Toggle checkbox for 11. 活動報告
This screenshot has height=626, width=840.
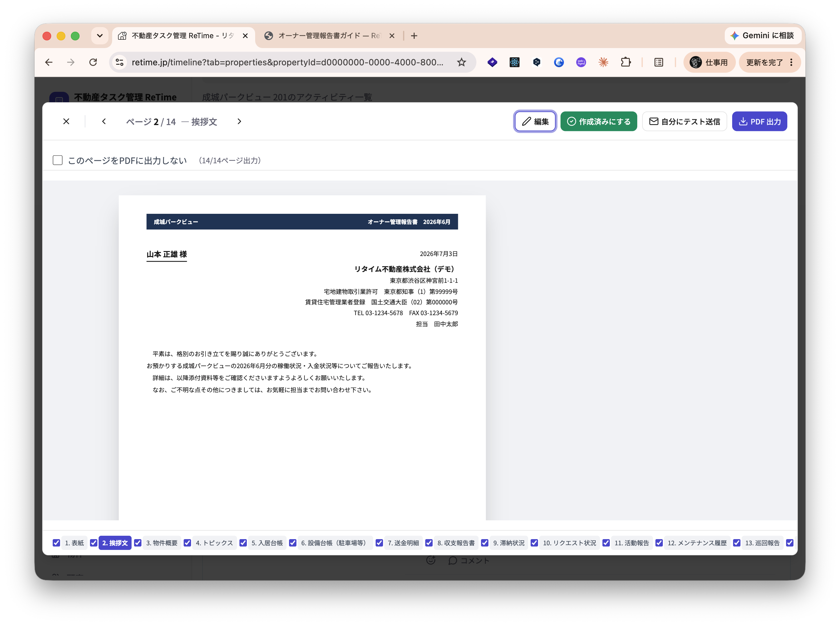coord(606,543)
